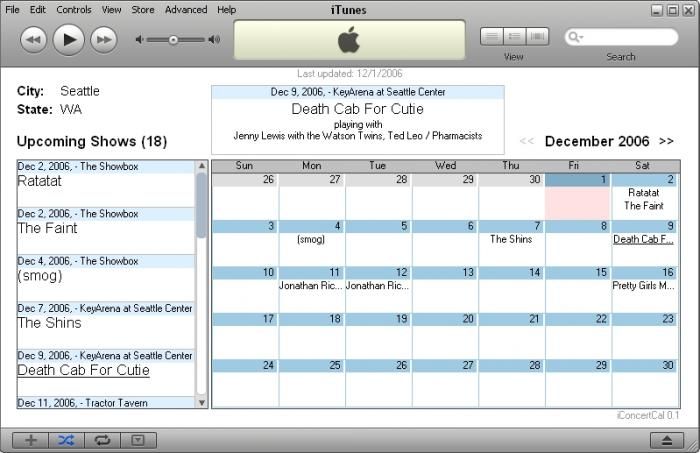Start playback with the Play button
700x453 pixels.
coord(68,40)
